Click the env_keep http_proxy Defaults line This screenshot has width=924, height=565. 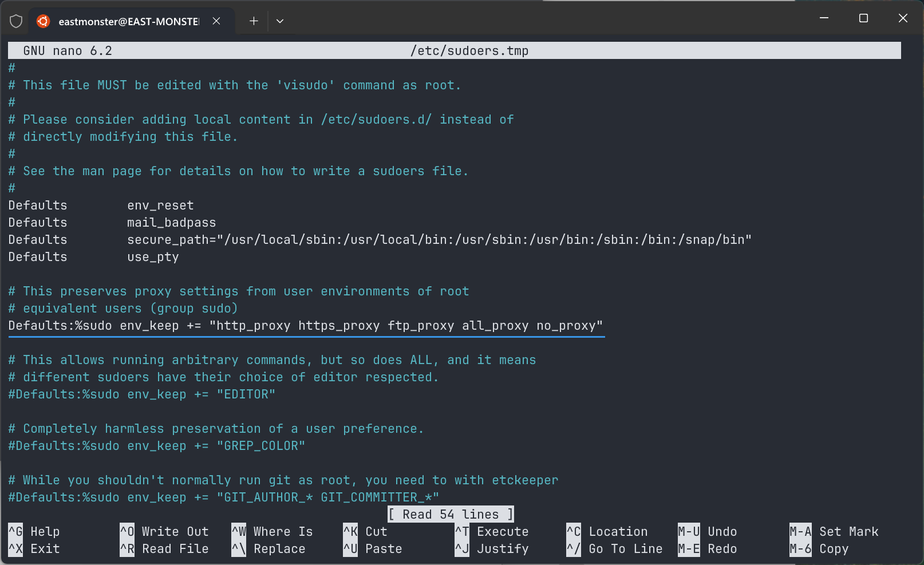point(305,326)
